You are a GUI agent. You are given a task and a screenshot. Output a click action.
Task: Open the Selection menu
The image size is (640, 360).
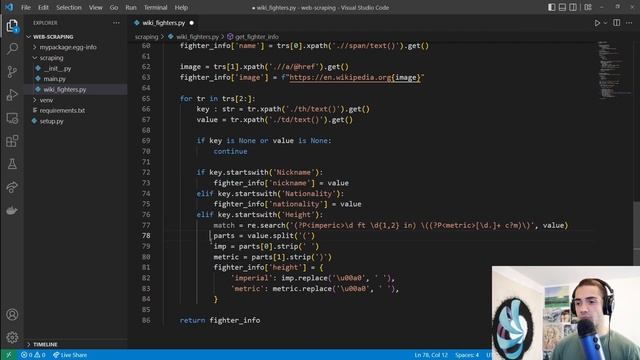coord(69,7)
